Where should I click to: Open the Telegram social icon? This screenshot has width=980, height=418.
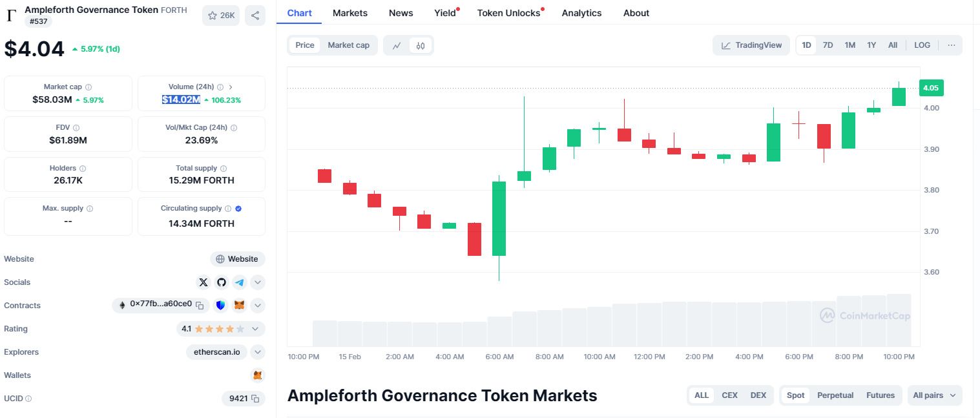tap(240, 282)
